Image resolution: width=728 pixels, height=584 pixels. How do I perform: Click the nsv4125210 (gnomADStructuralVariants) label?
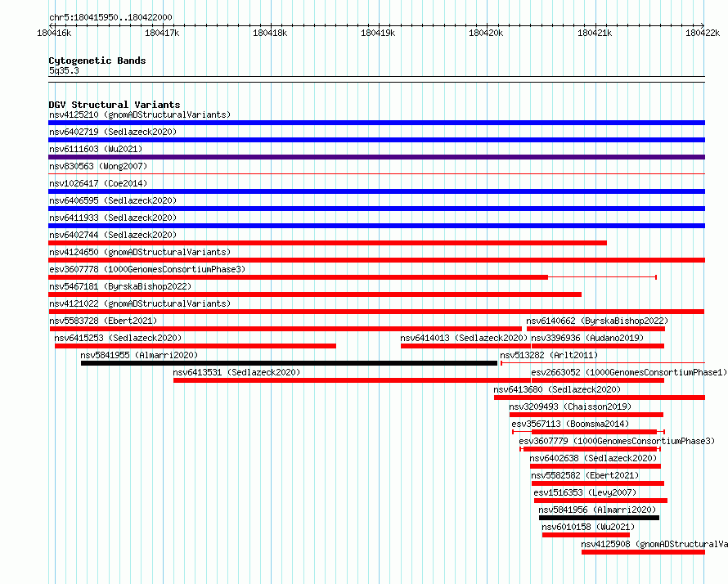click(x=140, y=115)
